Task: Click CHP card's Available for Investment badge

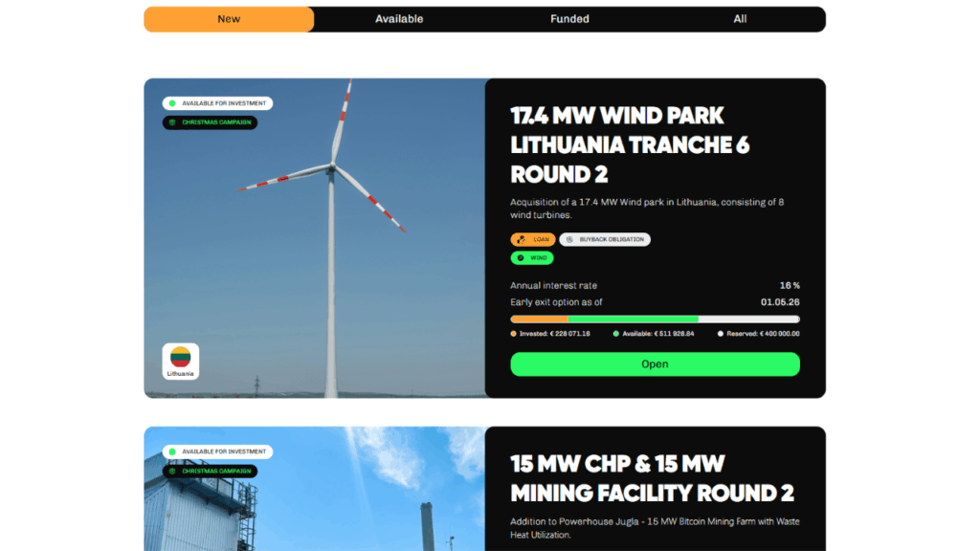Action: (217, 452)
